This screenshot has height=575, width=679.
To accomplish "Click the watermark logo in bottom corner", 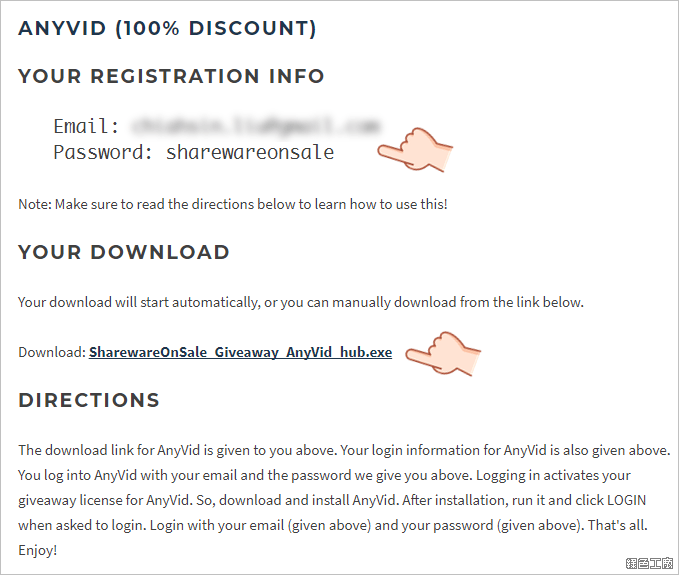I will [649, 563].
